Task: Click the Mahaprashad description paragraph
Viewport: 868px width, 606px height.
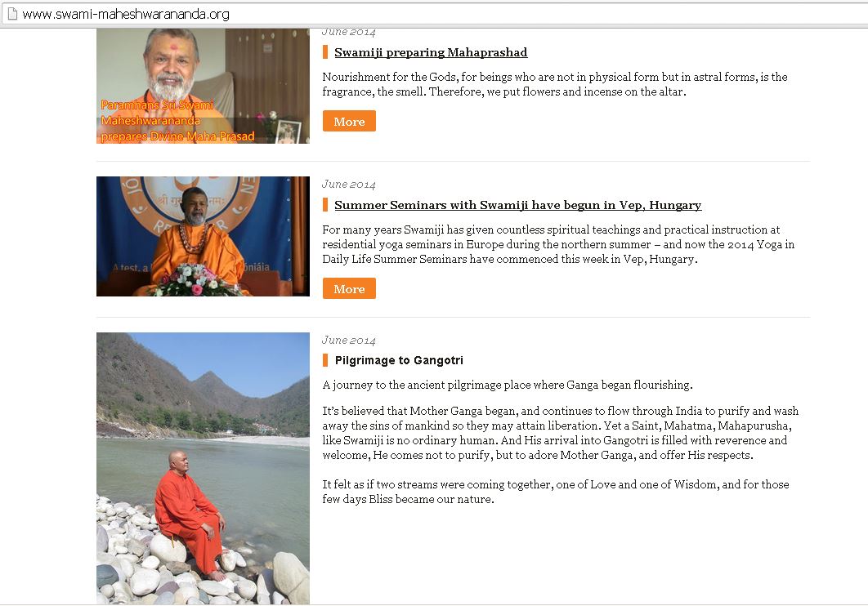Action: 555,84
